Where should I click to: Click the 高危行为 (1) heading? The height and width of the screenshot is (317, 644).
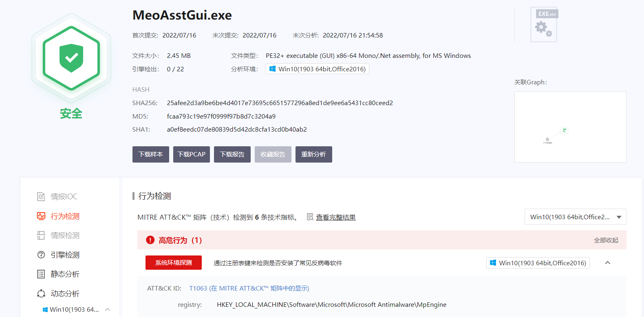click(180, 240)
